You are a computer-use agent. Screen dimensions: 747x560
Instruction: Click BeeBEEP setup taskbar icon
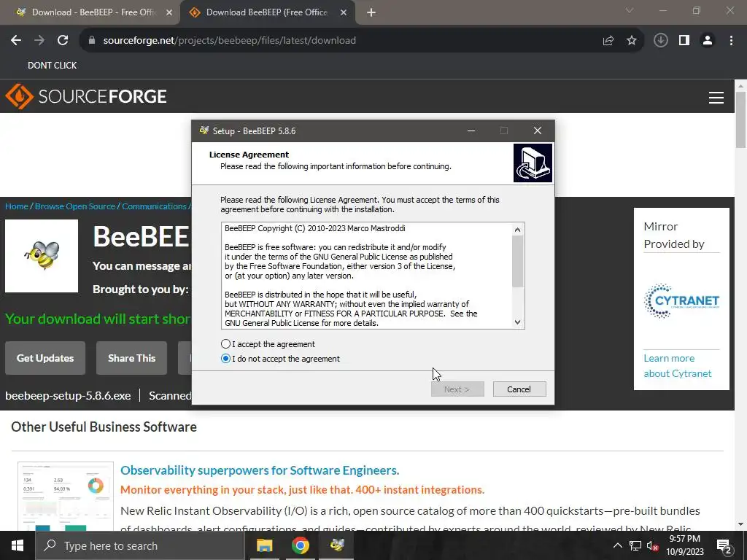[337, 545]
